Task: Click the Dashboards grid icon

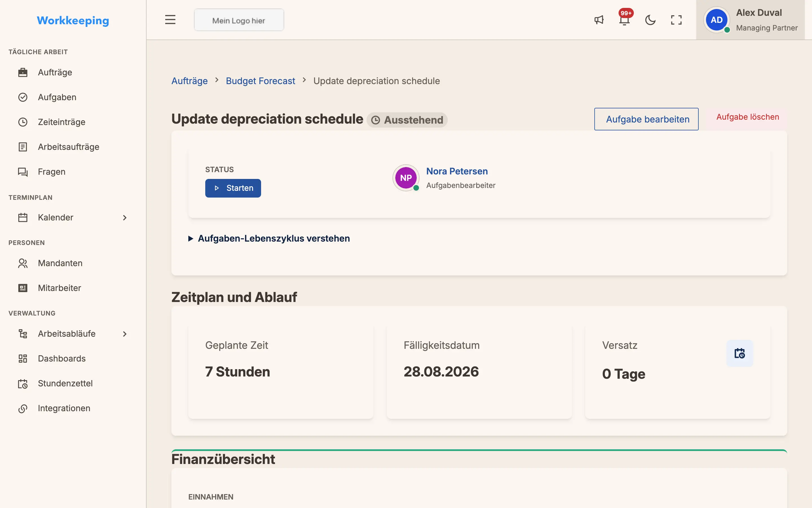Action: [x=23, y=358]
